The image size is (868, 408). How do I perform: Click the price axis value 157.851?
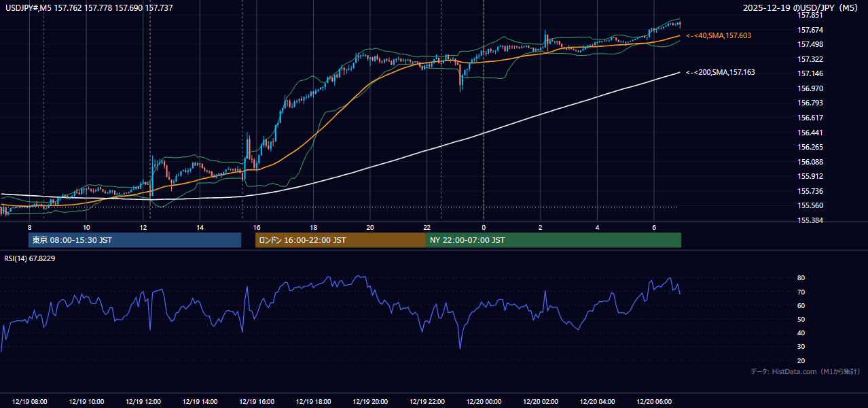click(810, 15)
